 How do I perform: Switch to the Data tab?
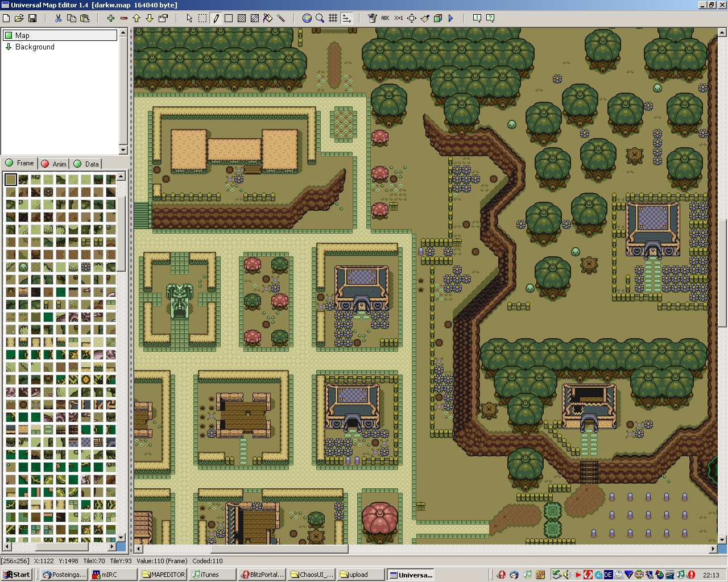coord(86,164)
